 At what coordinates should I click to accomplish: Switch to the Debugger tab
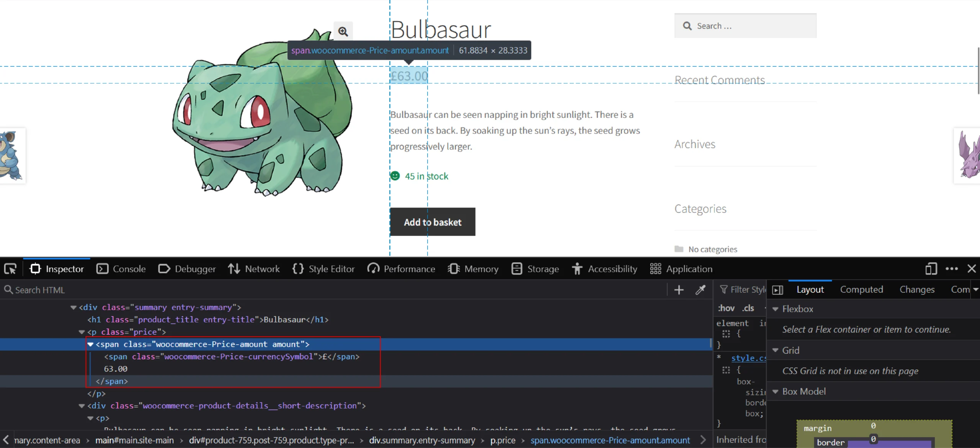pos(187,269)
